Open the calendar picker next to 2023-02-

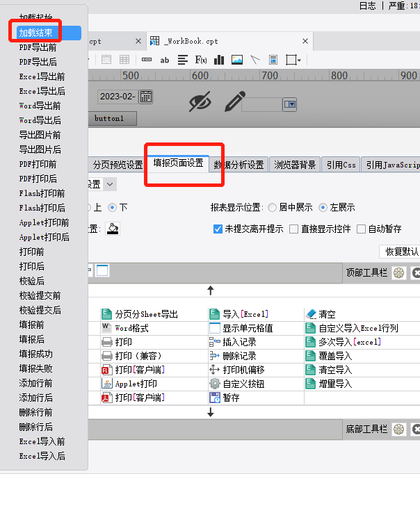[146, 97]
